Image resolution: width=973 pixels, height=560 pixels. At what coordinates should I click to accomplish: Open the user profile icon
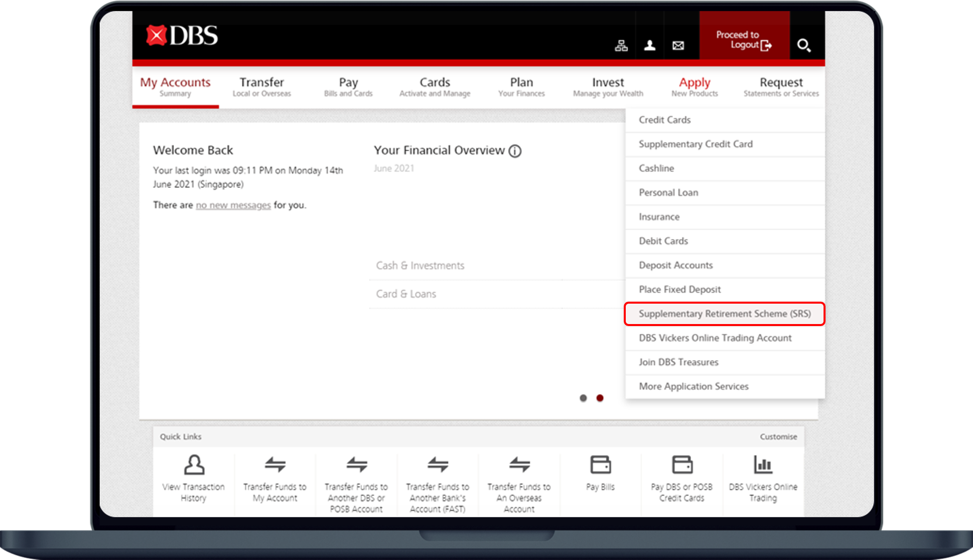650,46
